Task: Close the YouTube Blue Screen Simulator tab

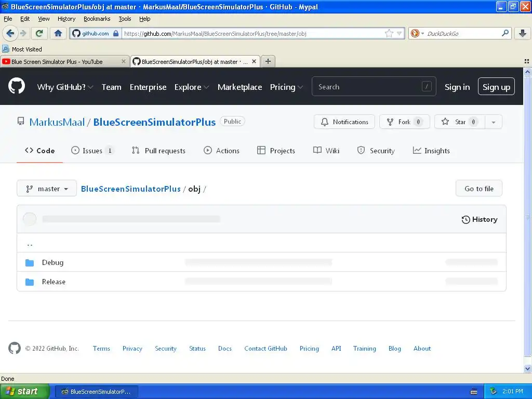Action: tap(124, 61)
